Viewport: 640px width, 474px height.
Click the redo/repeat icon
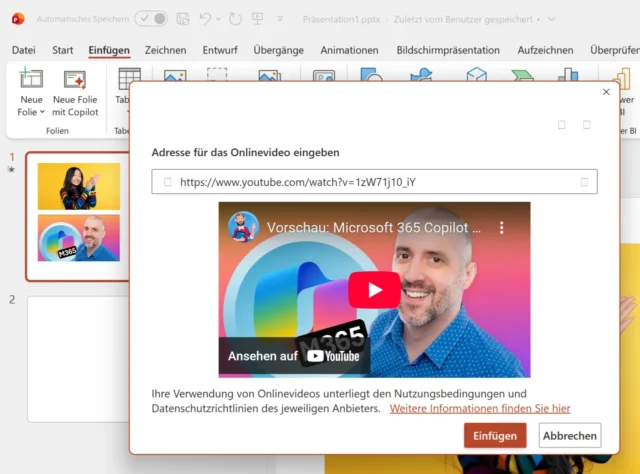click(x=235, y=19)
